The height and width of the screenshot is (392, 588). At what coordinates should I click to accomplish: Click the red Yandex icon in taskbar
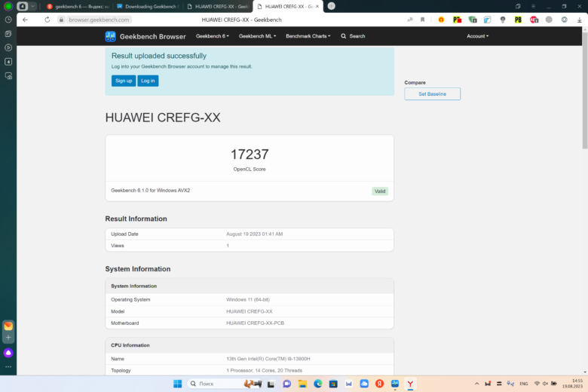tap(379, 384)
